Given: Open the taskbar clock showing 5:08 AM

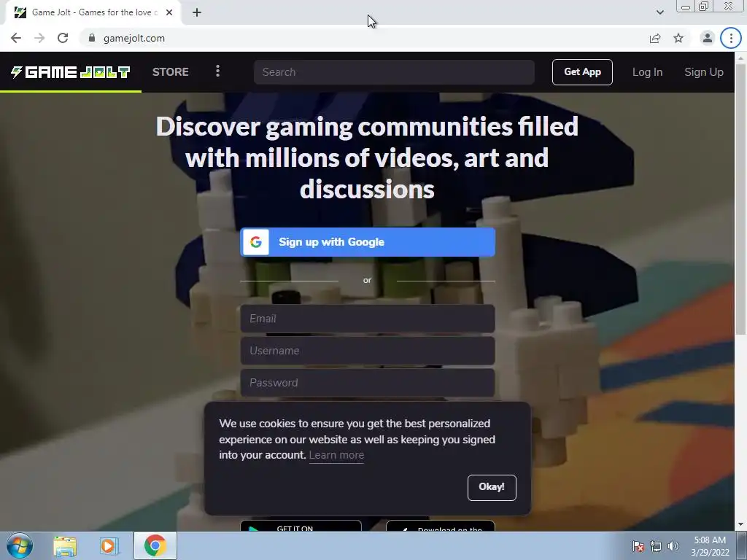Looking at the screenshot, I should (x=710, y=546).
